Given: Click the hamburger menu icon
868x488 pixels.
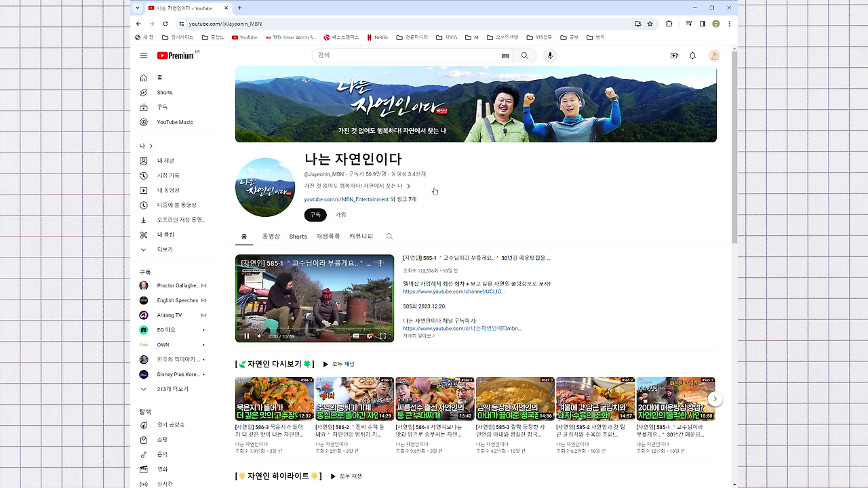Looking at the screenshot, I should (x=143, y=56).
